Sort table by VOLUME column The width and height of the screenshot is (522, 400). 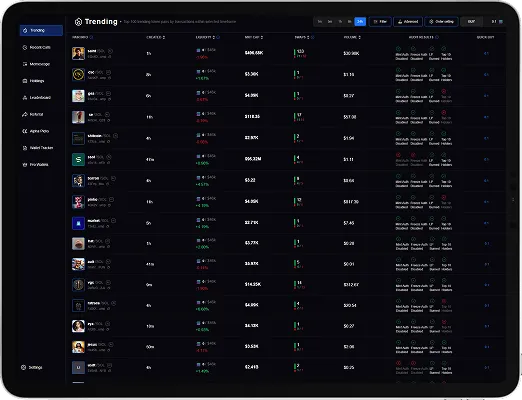pyautogui.click(x=352, y=37)
